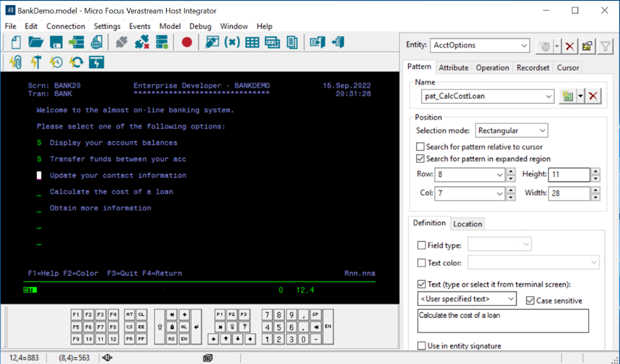Click the entity properties icon next to filter
The image size is (620, 364).
pos(587,46)
